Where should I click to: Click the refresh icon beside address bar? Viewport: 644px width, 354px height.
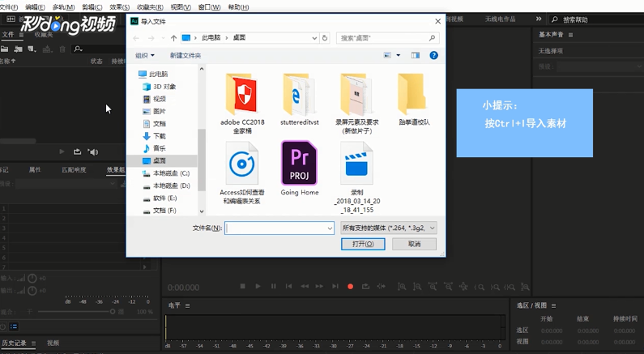[x=325, y=38]
